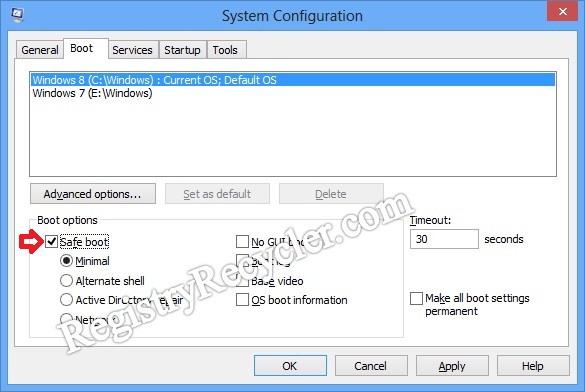Choose the Alternate shell radio option

pos(66,280)
